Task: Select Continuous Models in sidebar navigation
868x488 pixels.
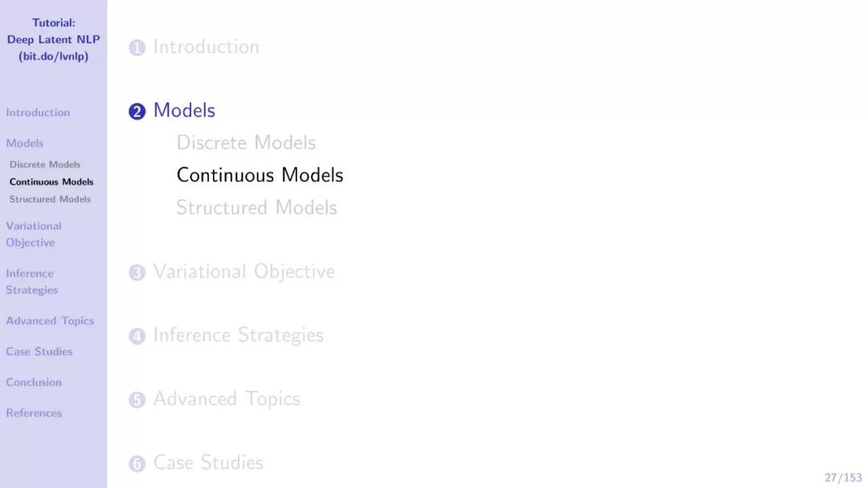Action: pyautogui.click(x=51, y=182)
